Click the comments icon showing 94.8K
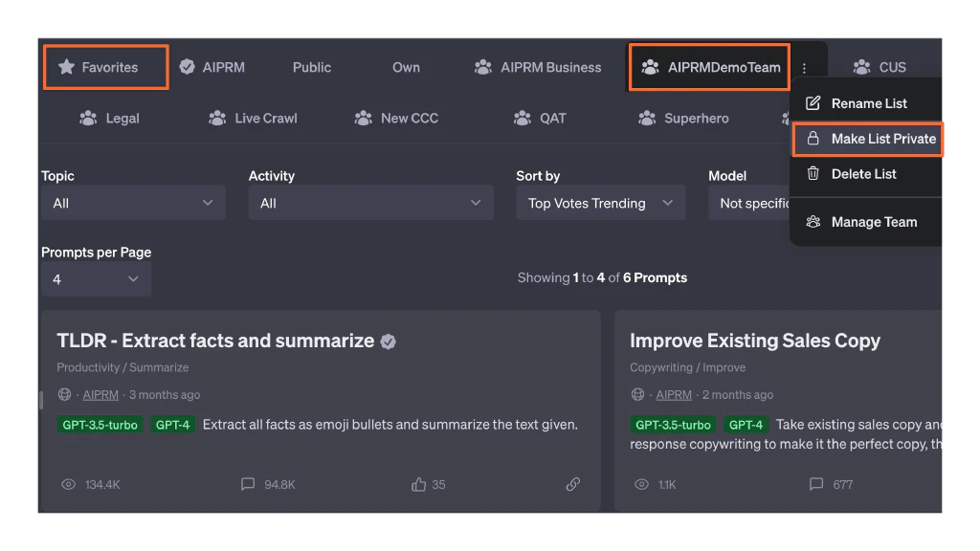This screenshot has width=980, height=551. pos(248,484)
